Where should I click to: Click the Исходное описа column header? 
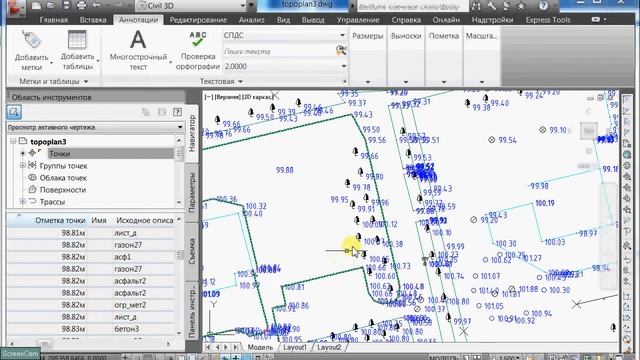click(x=144, y=220)
